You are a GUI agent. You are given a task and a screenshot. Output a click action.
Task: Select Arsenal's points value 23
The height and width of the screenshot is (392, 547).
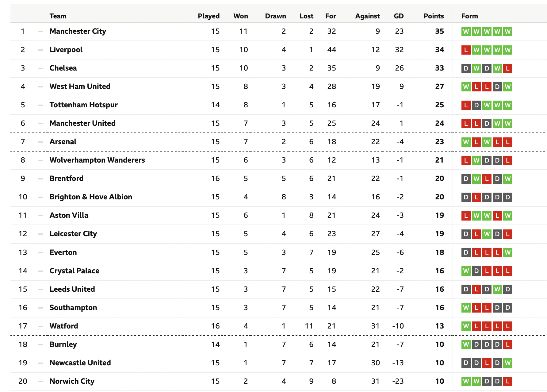coord(439,142)
